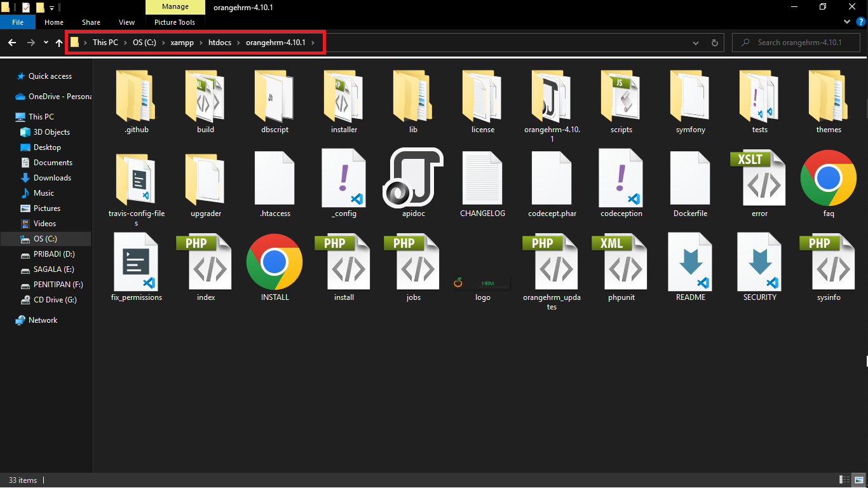Select the INSTALL Chrome file
Image resolution: width=868 pixels, height=488 pixels.
(275, 268)
